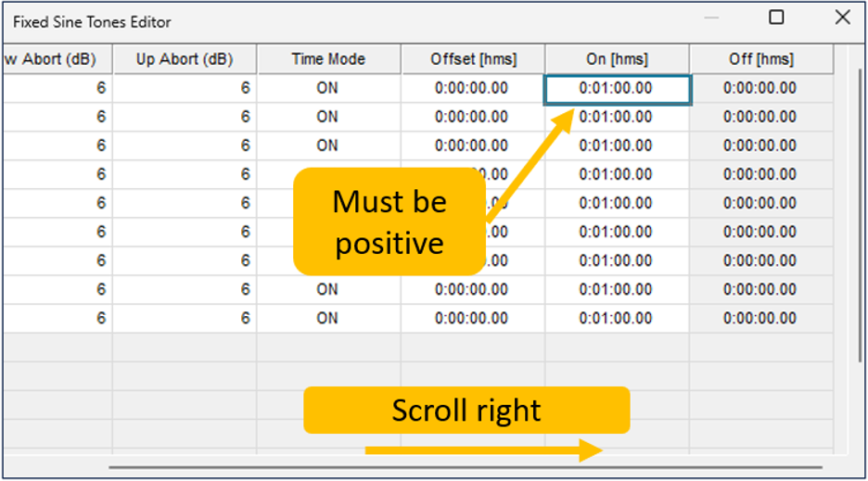Click the "On [hms]" column header
868x481 pixels.
pyautogui.click(x=617, y=59)
